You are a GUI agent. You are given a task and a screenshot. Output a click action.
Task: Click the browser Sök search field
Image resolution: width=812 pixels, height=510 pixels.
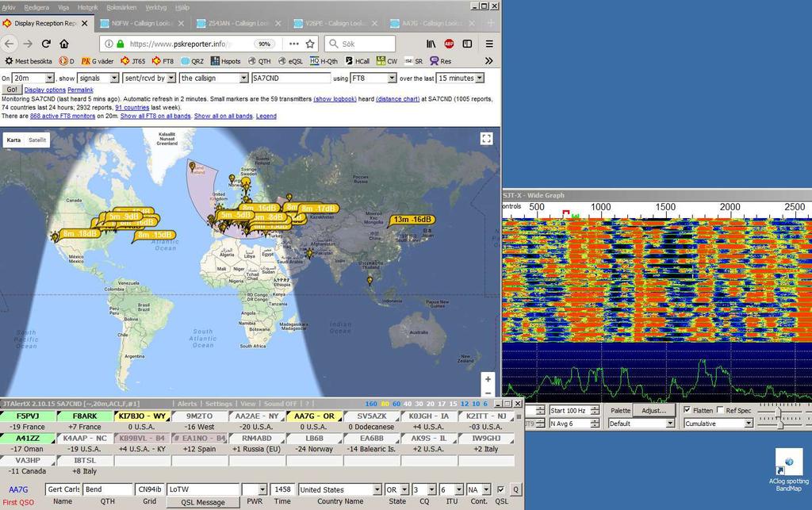click(x=361, y=44)
